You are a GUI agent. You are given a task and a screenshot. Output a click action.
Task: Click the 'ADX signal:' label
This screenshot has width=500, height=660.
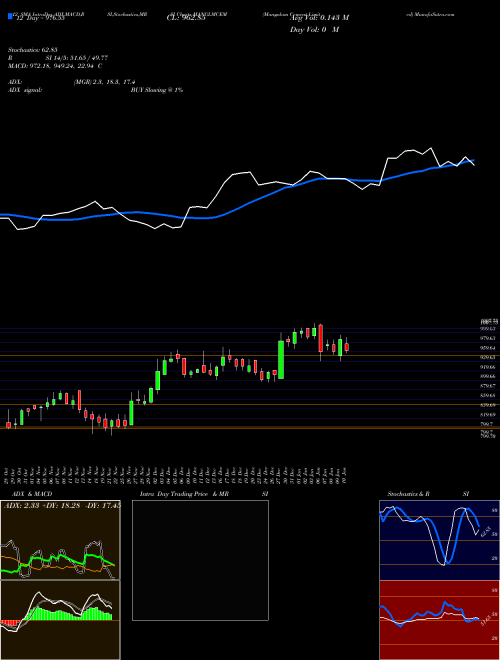(25, 90)
